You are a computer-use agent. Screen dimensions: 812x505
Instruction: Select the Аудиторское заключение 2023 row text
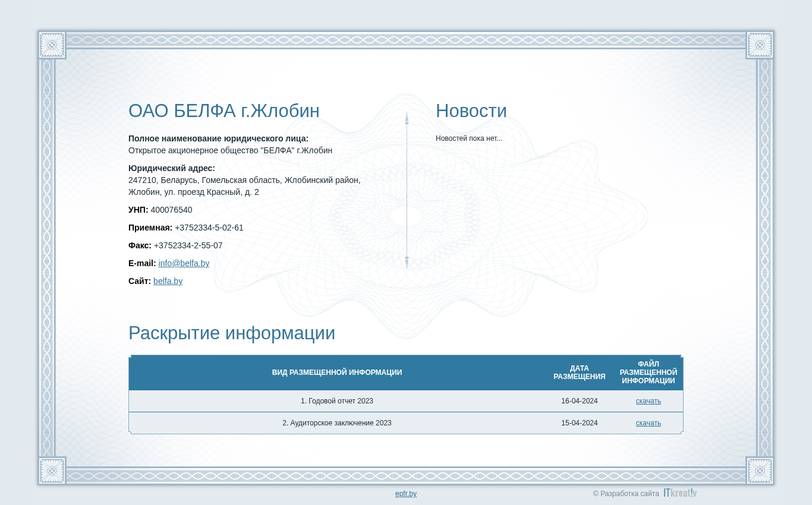click(x=337, y=423)
